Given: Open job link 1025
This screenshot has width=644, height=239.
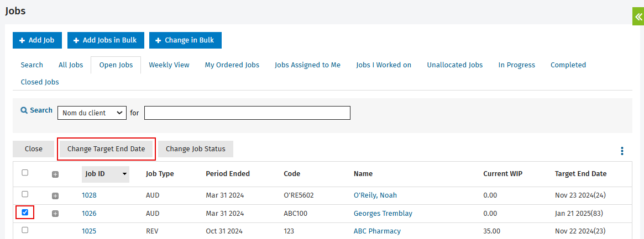Looking at the screenshot, I should tap(89, 231).
